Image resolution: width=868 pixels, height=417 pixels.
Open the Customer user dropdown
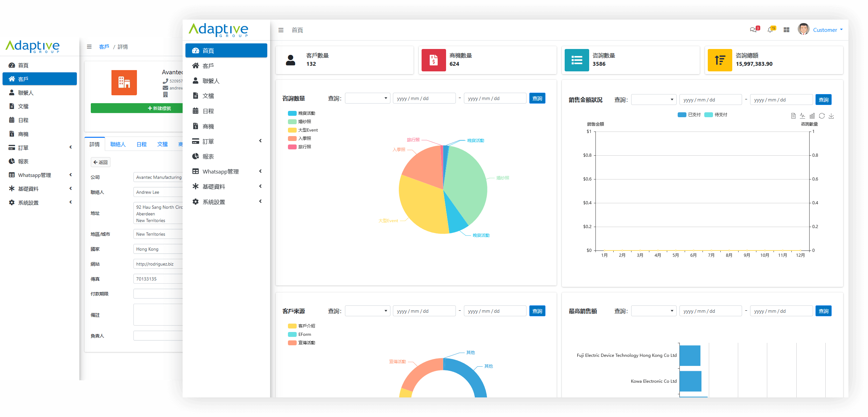(827, 30)
